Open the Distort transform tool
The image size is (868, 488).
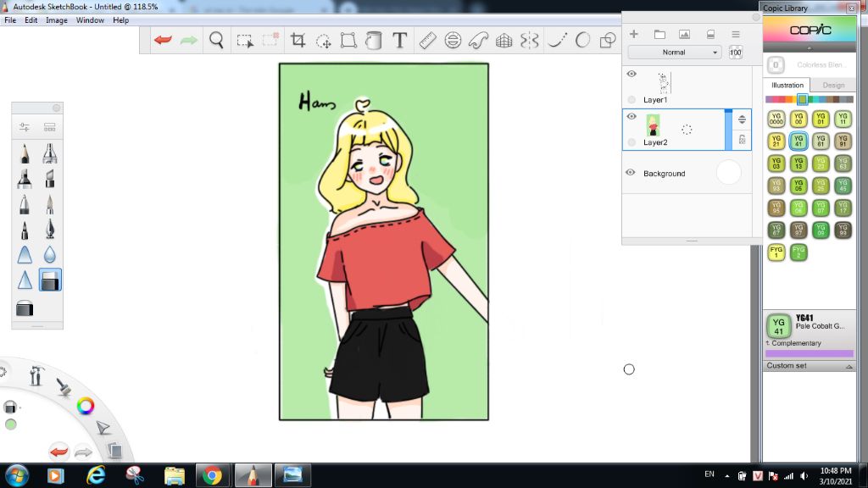click(348, 41)
